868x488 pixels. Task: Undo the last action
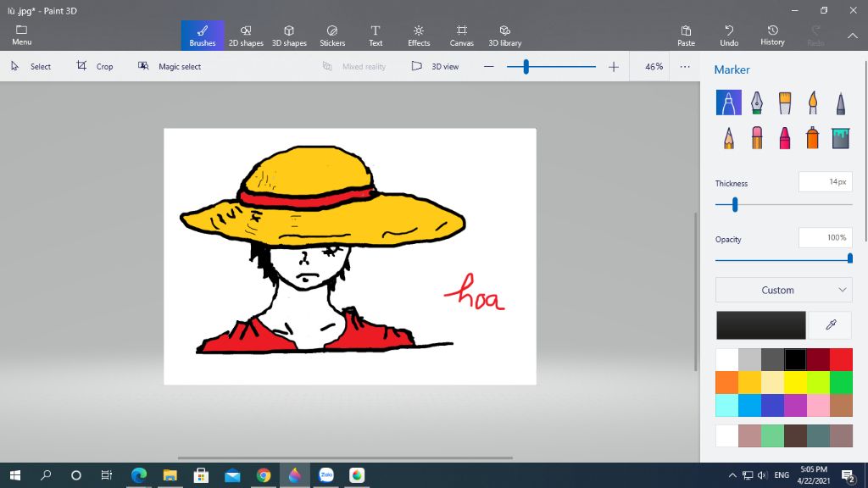[x=729, y=36]
